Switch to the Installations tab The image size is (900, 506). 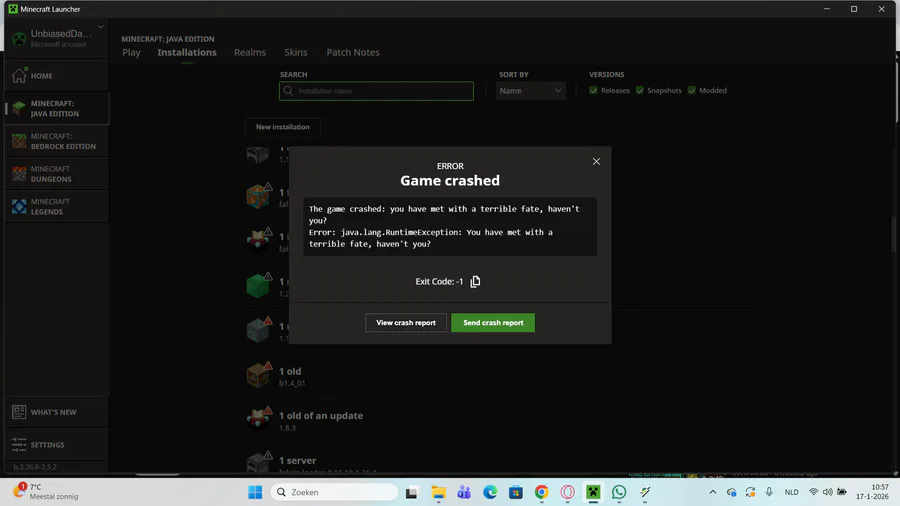click(187, 52)
